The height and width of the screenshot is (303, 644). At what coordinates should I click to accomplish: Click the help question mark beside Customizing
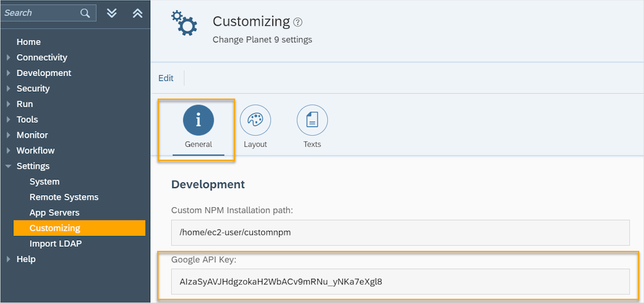click(298, 23)
